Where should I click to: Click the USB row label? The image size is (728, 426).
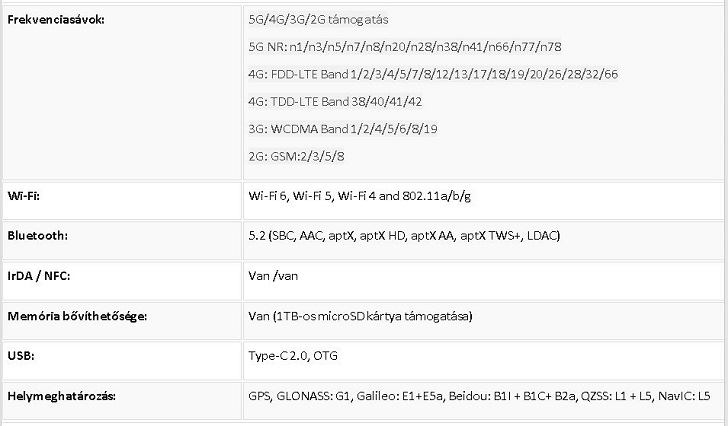(21, 356)
